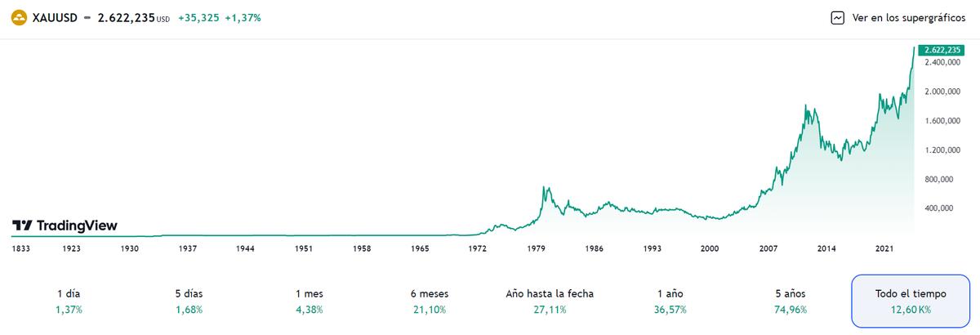Screen dimensions: 980x335
Task: Click the XAUUSD symbol name
Action: tap(55, 17)
